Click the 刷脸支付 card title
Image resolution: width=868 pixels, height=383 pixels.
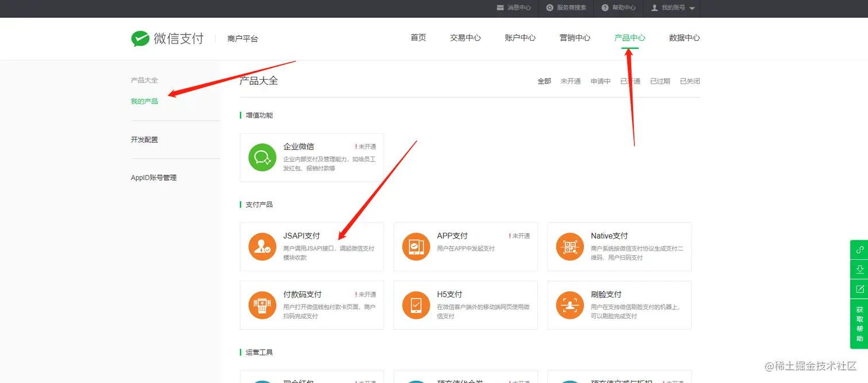coord(606,295)
